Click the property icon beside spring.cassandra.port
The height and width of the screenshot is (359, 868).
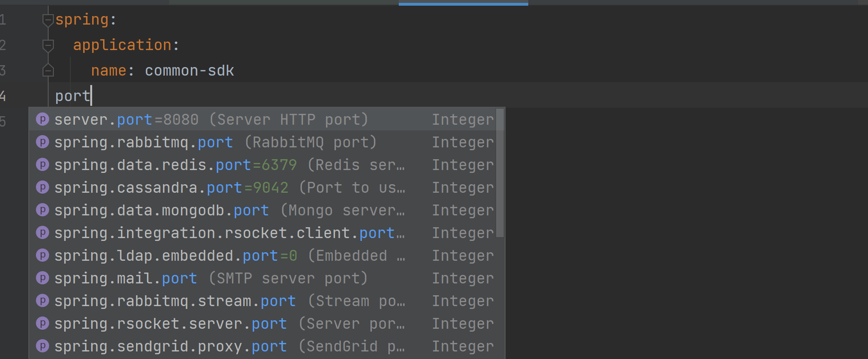[x=43, y=188]
